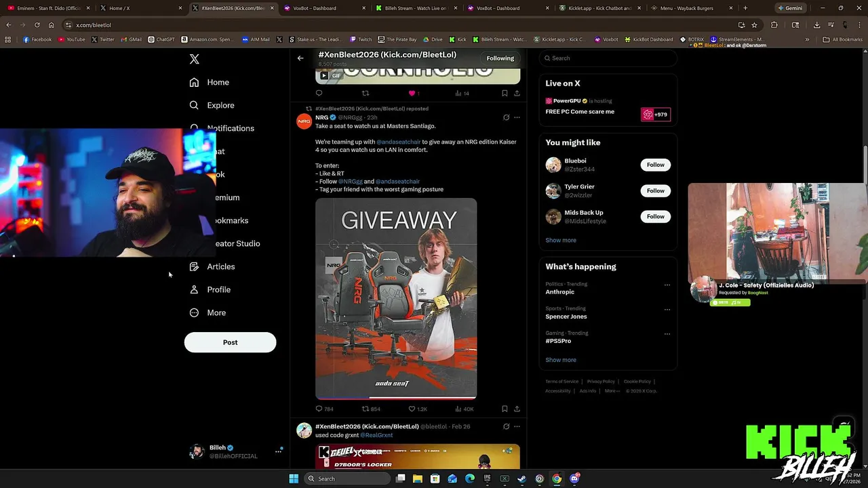The height and width of the screenshot is (488, 868).
Task: Open Discord from taskbar
Action: click(574, 479)
